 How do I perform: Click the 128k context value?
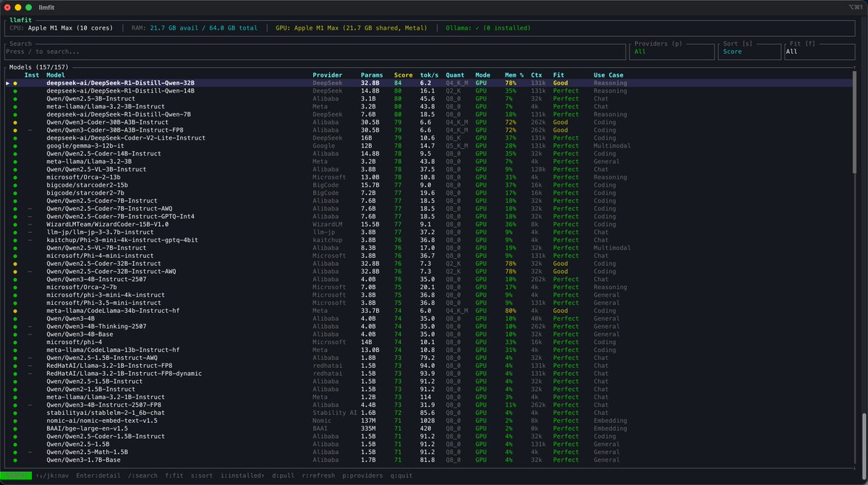[x=538, y=169]
